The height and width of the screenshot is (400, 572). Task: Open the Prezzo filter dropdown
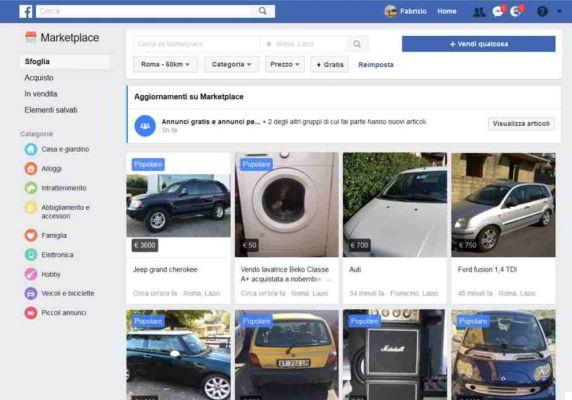(285, 65)
